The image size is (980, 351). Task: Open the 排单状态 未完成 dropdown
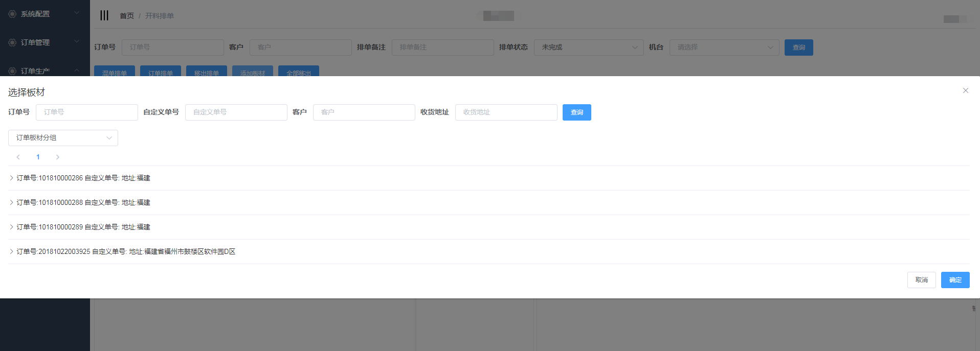click(x=588, y=48)
